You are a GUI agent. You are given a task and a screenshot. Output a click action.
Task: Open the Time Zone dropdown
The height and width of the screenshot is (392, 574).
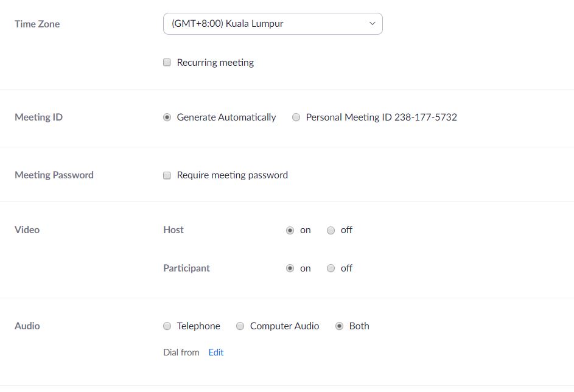point(273,24)
